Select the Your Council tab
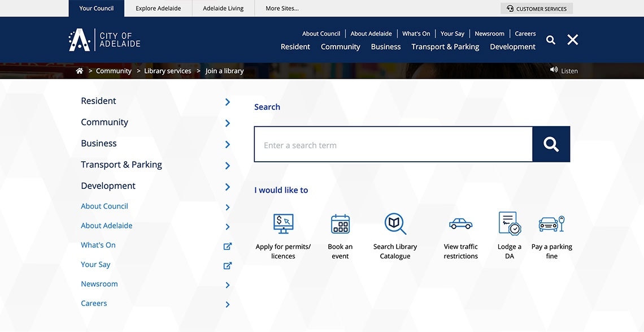Image resolution: width=644 pixels, height=332 pixels. (97, 8)
